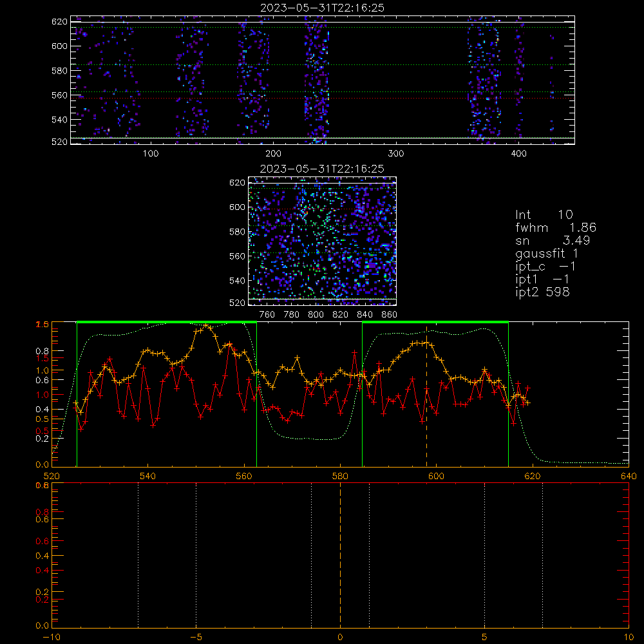Click x-axis label 540 of the profile plot
Screen dimensions: 644x644
click(148, 476)
